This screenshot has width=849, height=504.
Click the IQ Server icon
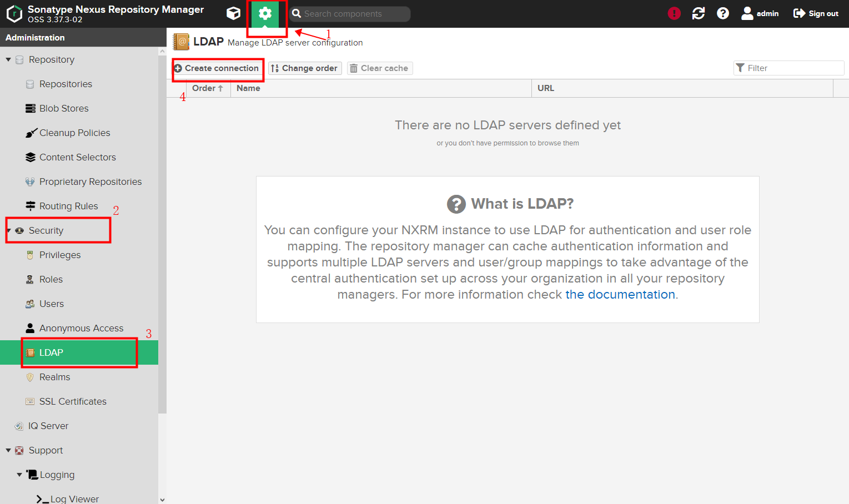tap(19, 426)
